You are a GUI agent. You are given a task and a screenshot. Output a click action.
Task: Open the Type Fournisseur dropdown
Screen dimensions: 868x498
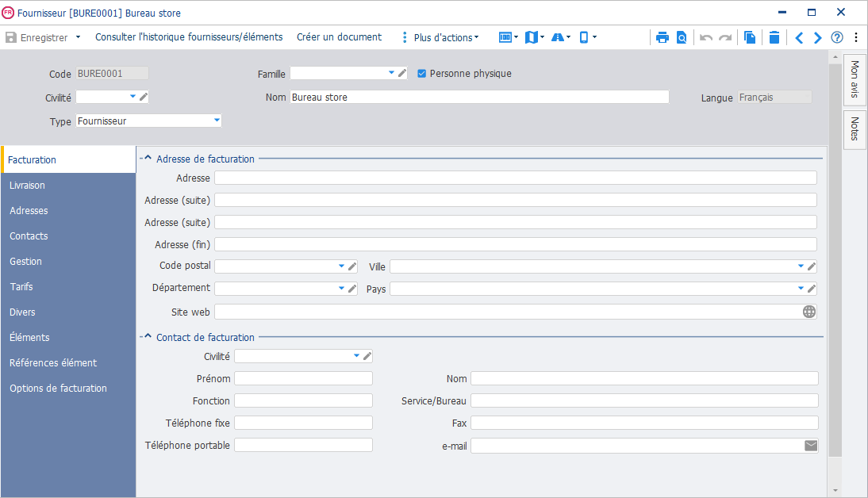pyautogui.click(x=217, y=120)
